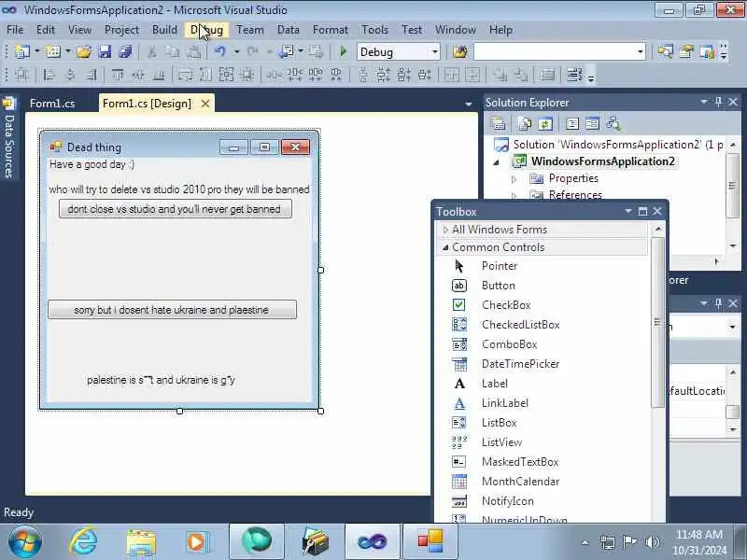Select the ListView control in Toolbox
This screenshot has height=560, width=747.
coord(501,441)
